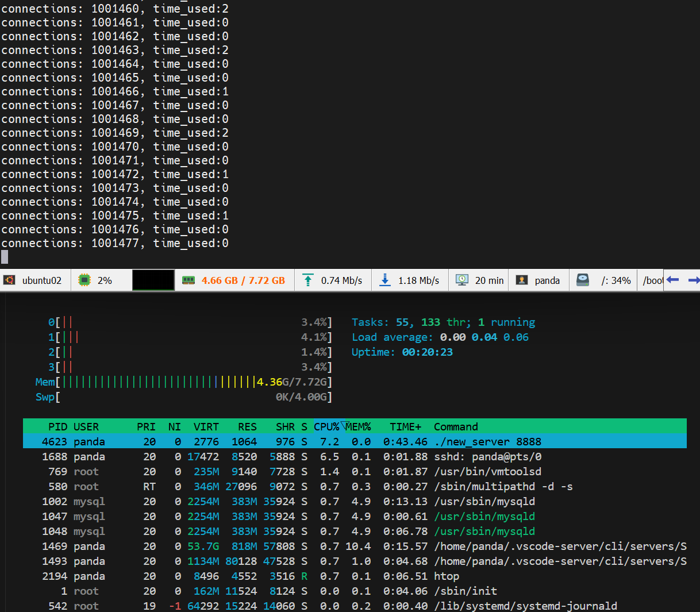This screenshot has height=612, width=700.
Task: Sort htop by the VIRT column header
Action: [206, 426]
